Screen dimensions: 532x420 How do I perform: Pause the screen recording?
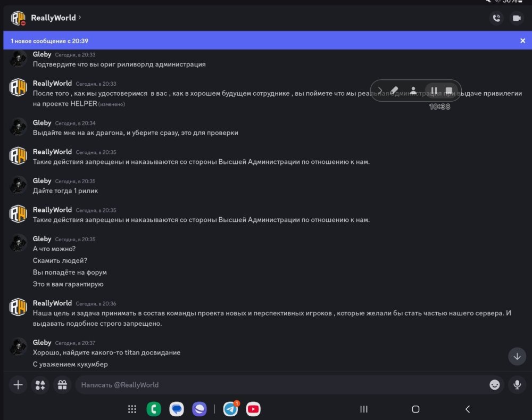(x=434, y=90)
